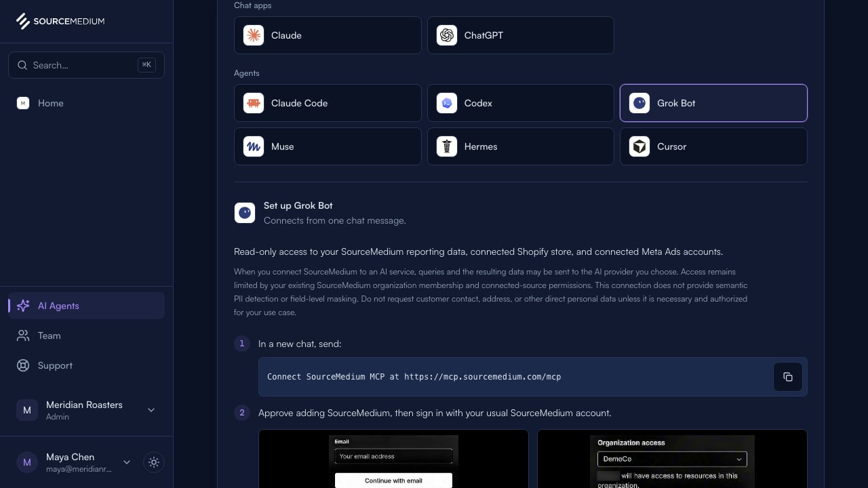The width and height of the screenshot is (868, 488).
Task: Open the Maya Chen account menu
Action: (73, 462)
